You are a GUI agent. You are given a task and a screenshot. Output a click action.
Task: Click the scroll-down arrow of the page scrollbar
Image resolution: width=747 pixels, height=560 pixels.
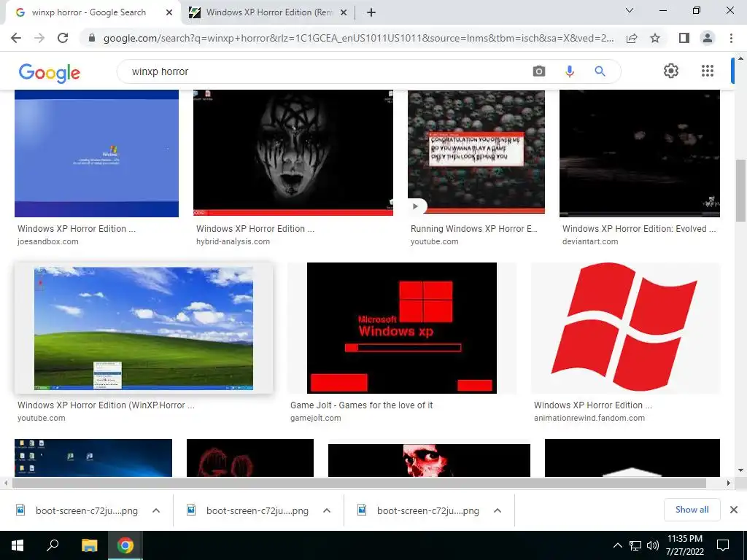740,470
